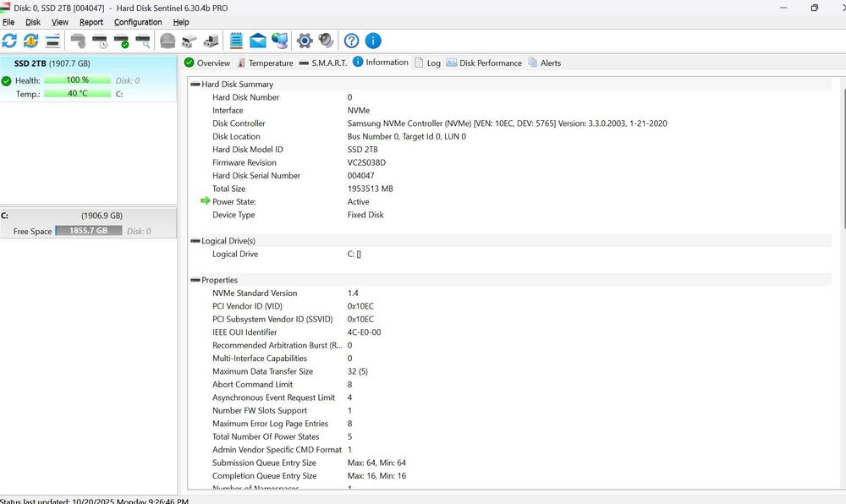
Task: Select the Information tab
Action: click(381, 63)
